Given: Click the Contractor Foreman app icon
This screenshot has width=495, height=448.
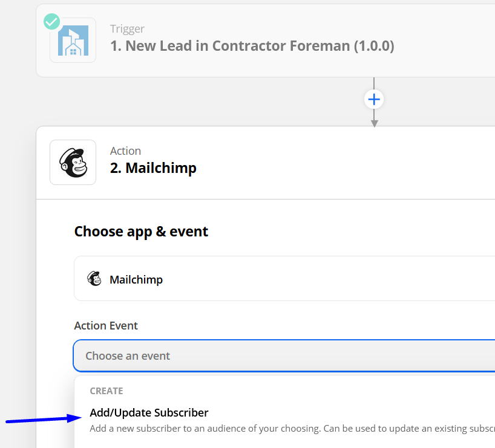Looking at the screenshot, I should pyautogui.click(x=73, y=40).
